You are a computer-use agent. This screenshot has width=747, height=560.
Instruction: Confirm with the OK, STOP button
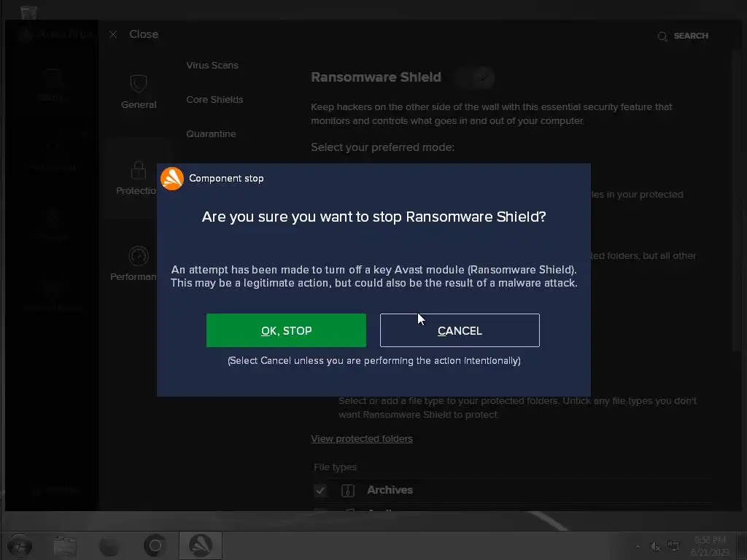[x=286, y=330]
